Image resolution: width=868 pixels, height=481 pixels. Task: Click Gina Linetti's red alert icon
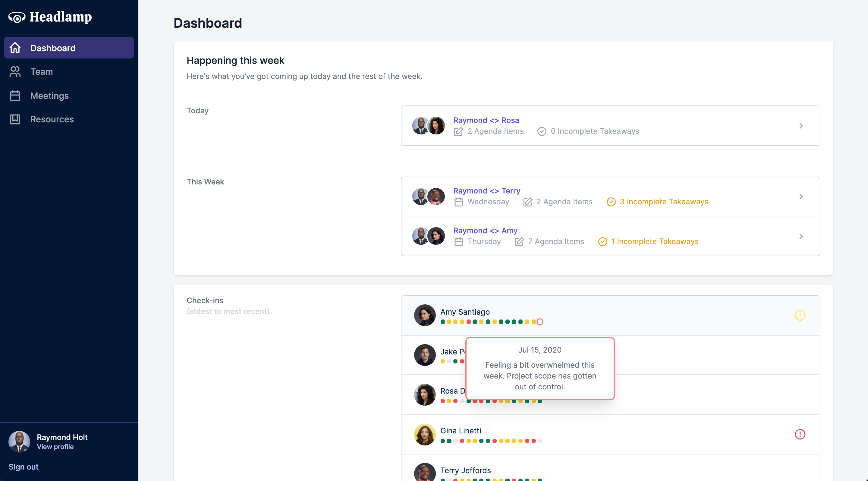(800, 434)
